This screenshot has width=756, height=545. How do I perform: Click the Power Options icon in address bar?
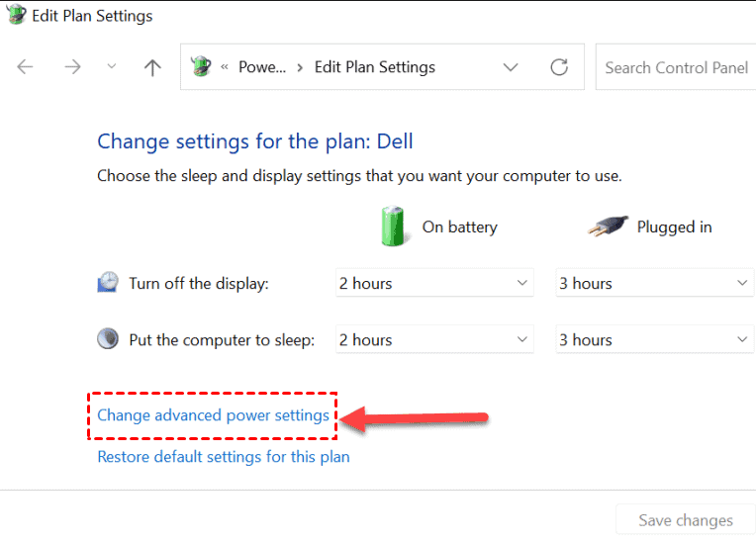(203, 67)
